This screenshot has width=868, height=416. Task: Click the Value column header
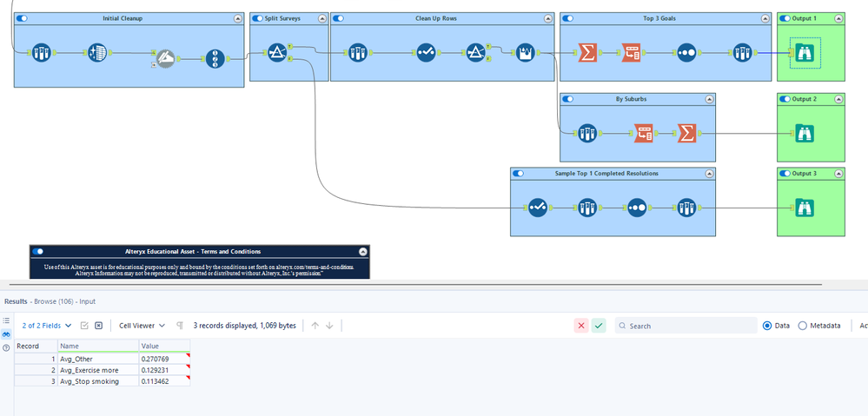(x=164, y=346)
